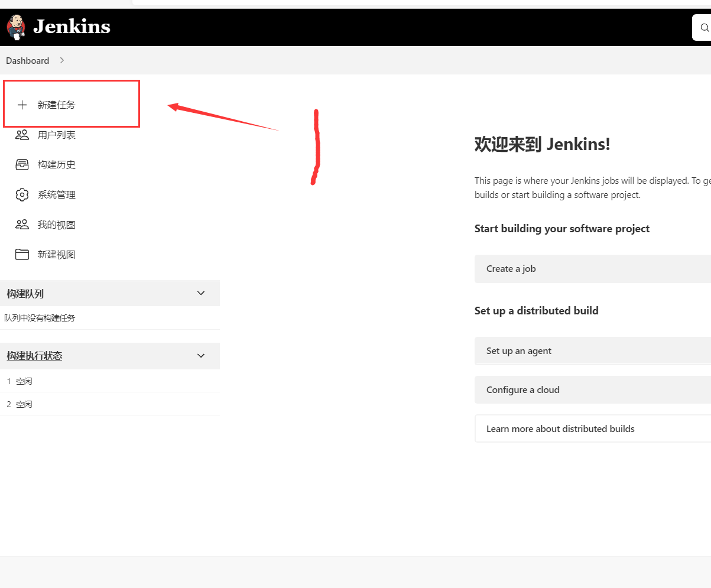Click the 新建视图 folder icon
Viewport: 711px width, 588px height.
pyautogui.click(x=22, y=254)
